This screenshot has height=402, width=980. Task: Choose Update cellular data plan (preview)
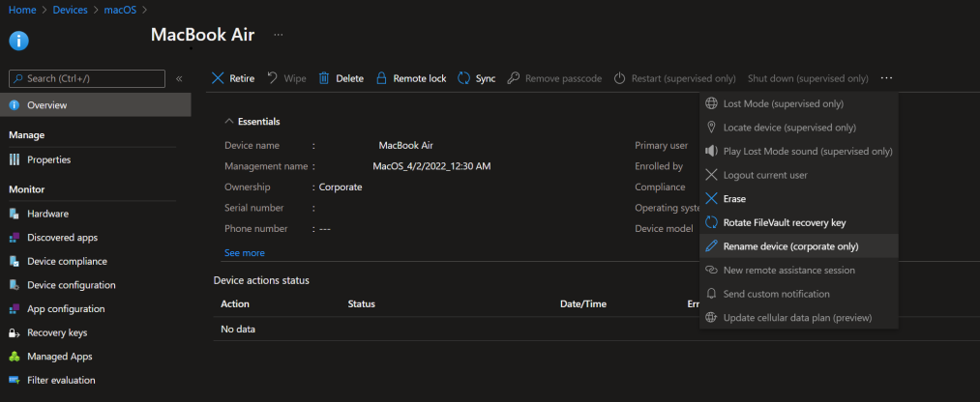point(799,317)
